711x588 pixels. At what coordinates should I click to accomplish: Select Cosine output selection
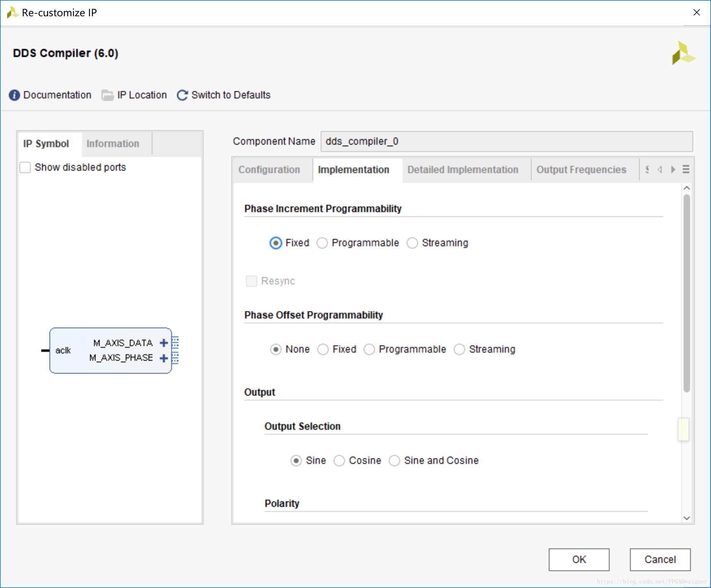(339, 461)
